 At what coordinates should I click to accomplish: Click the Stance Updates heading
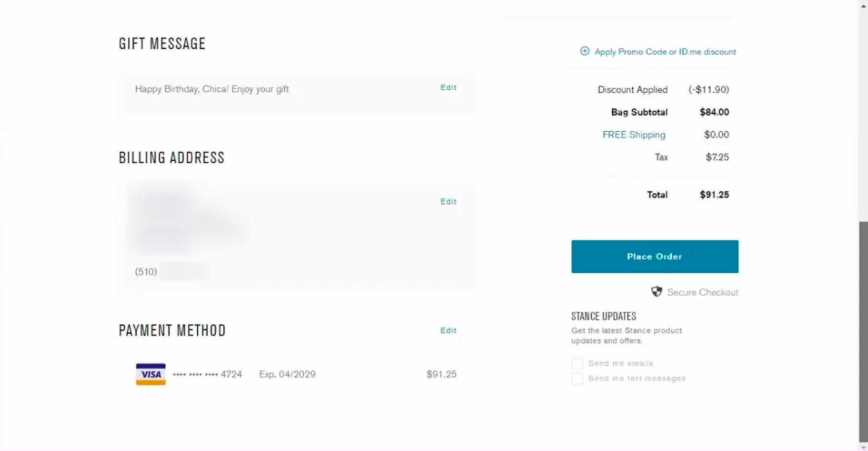pos(604,316)
